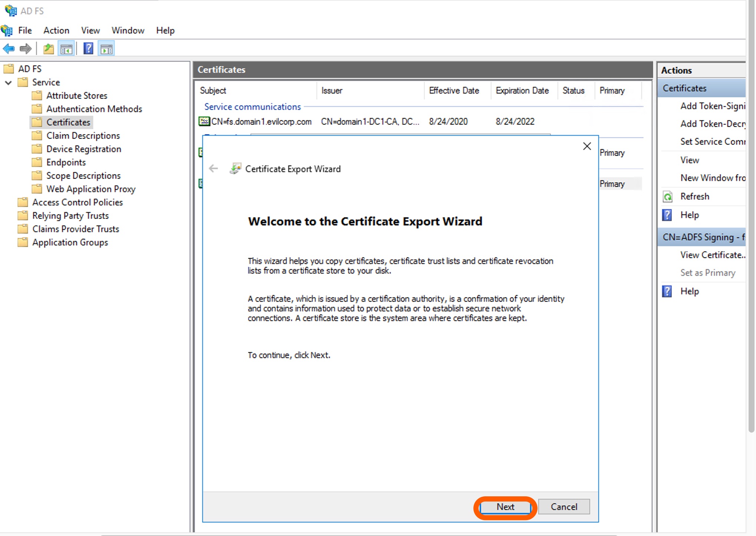Toggle show/hide action pane icon

106,49
